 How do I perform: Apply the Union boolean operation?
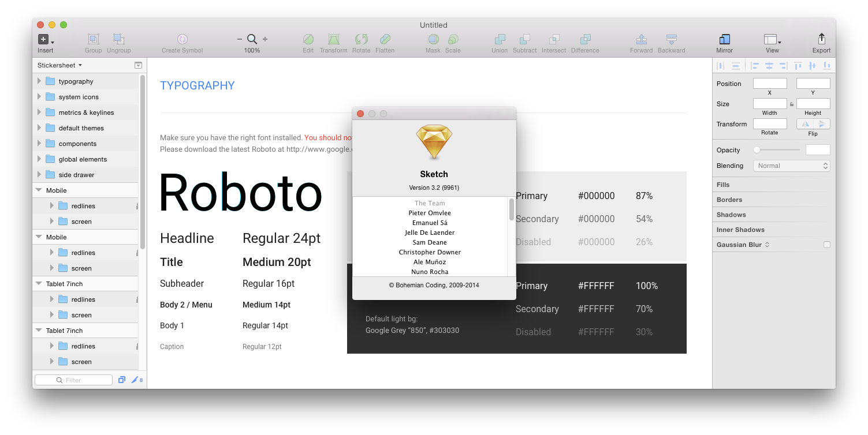(x=500, y=39)
